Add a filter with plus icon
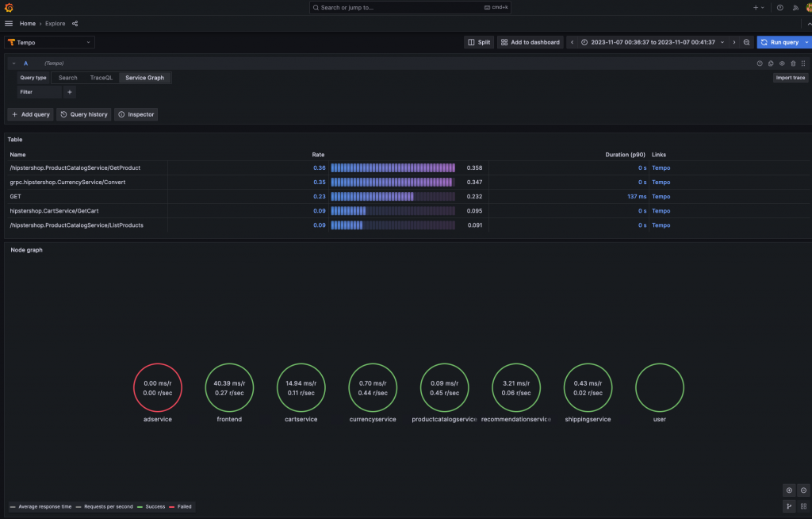This screenshot has width=812, height=519. (70, 92)
